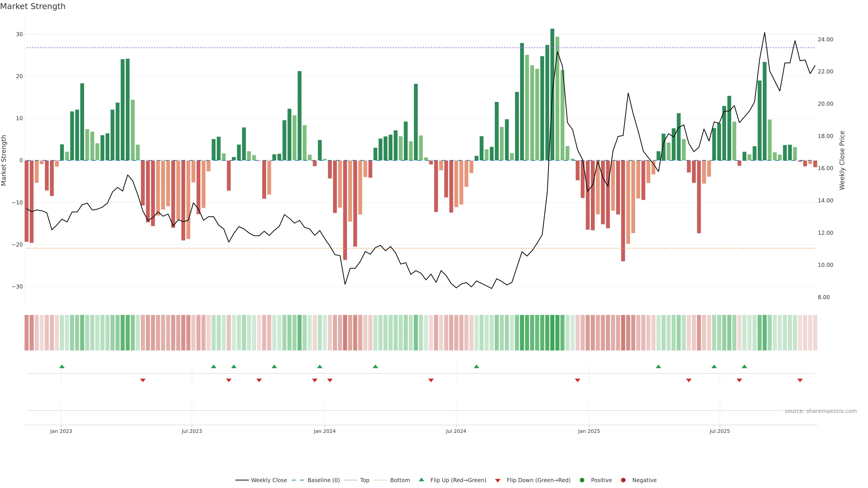This screenshot has width=868, height=488.
Task: Click the Negative red circle legend icon
Action: click(623, 480)
